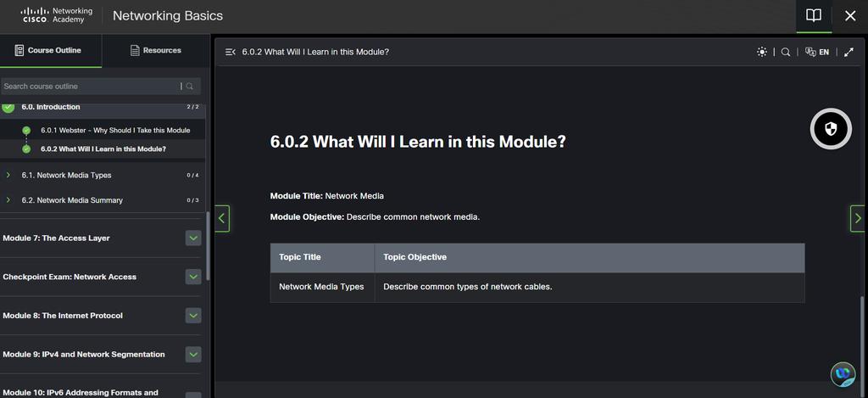Click the Cisco Networking Academy logo
Screen dimensions: 868x398
tap(57, 15)
